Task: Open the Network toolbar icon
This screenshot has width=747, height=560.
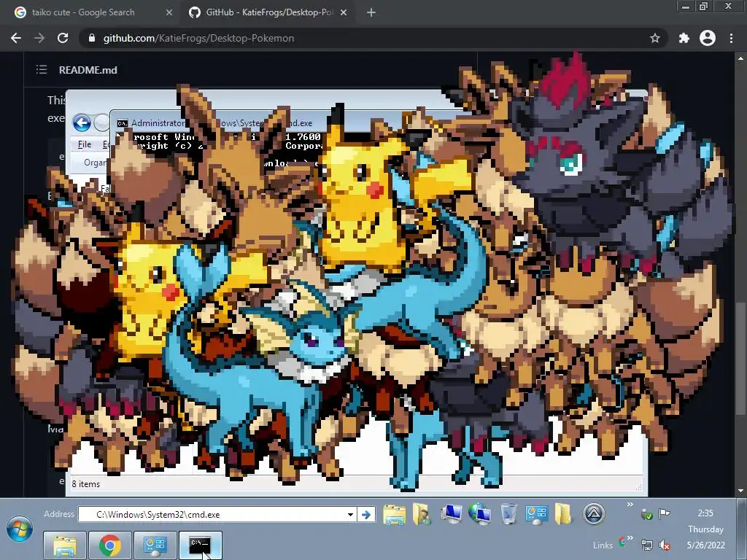Action: [x=479, y=514]
